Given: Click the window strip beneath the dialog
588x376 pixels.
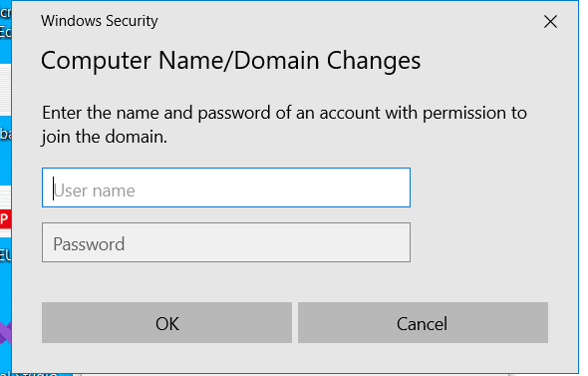Looking at the screenshot, I should click(x=292, y=374).
